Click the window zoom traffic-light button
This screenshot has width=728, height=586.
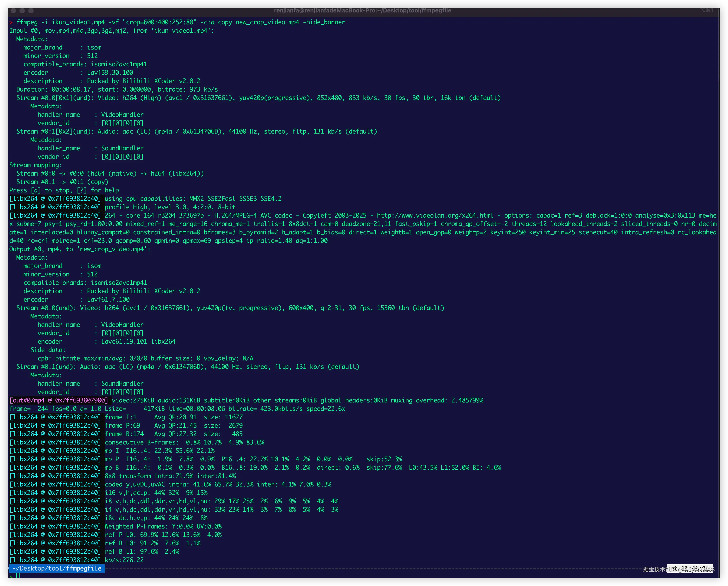31,11
